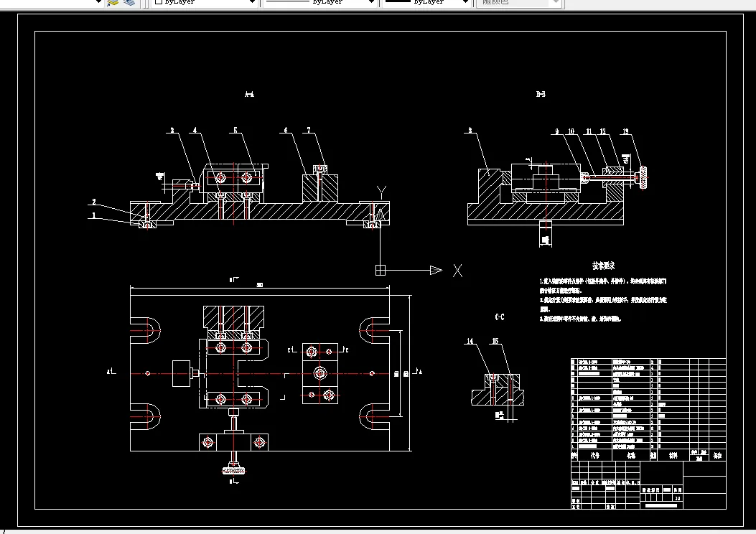Select part balloon number 12
The height and width of the screenshot is (534, 756).
(602, 131)
